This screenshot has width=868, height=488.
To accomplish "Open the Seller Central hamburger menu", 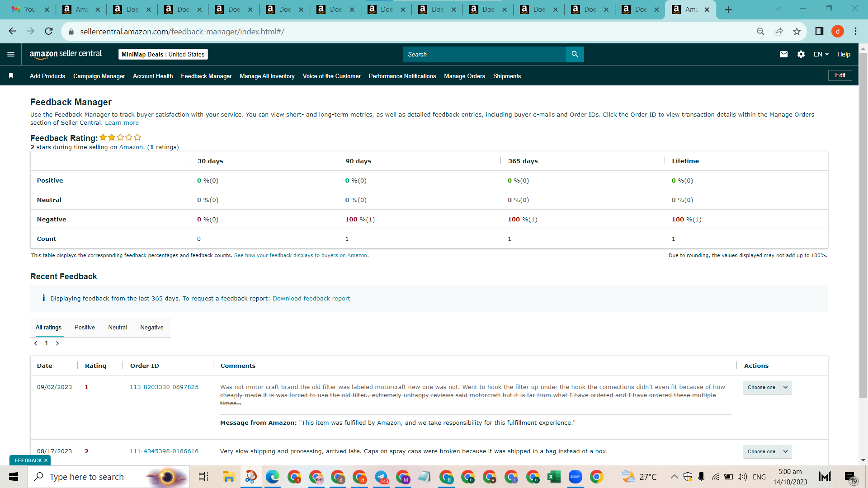I will (11, 54).
